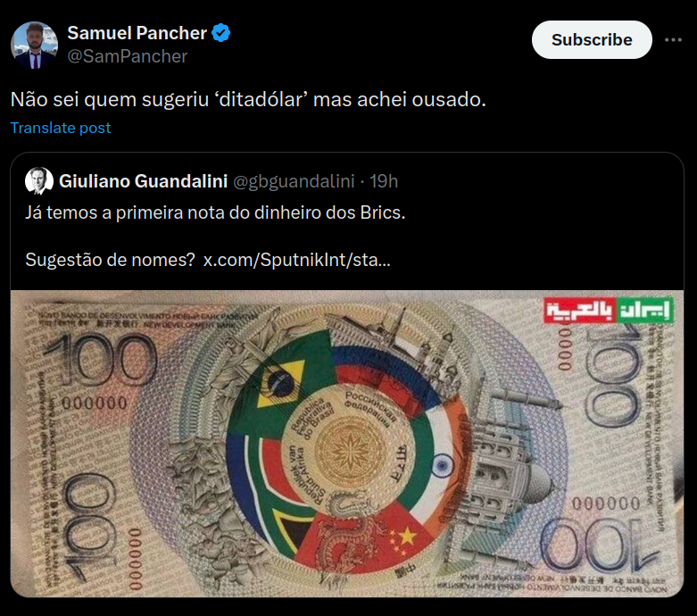Open Giuliano Guandalini's name in quoted post

(143, 181)
